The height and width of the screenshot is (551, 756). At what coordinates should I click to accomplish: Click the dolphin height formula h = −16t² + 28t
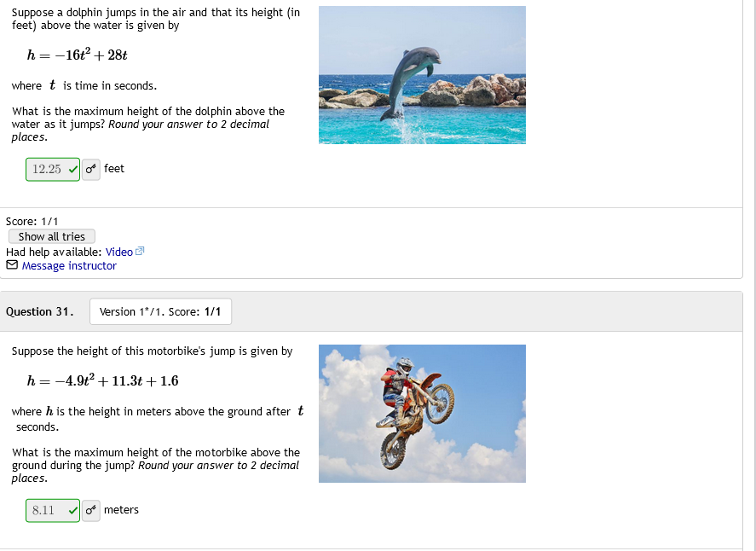coord(78,55)
